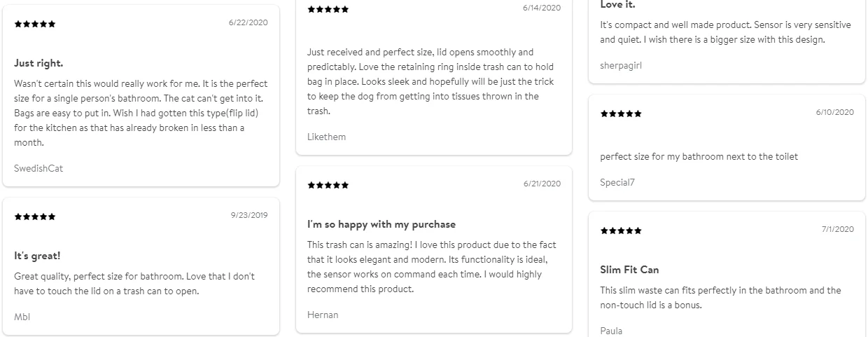Click the five stars above "It's great!"
868x337 pixels.
click(x=35, y=216)
